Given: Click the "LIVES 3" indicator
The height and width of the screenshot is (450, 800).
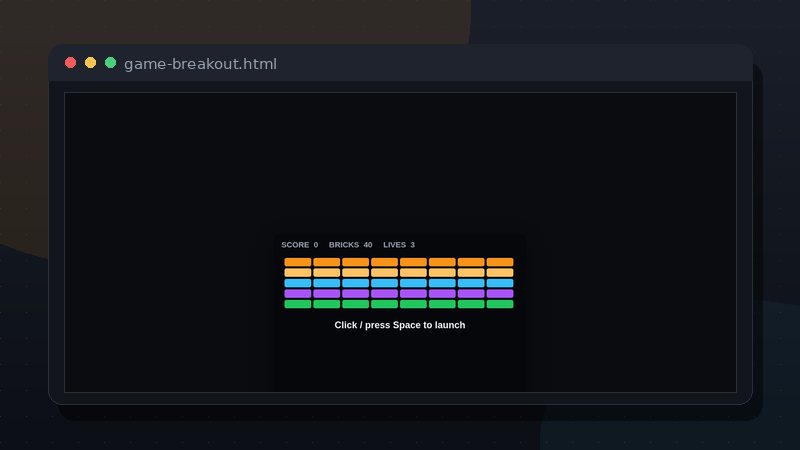Looking at the screenshot, I should click(399, 245).
